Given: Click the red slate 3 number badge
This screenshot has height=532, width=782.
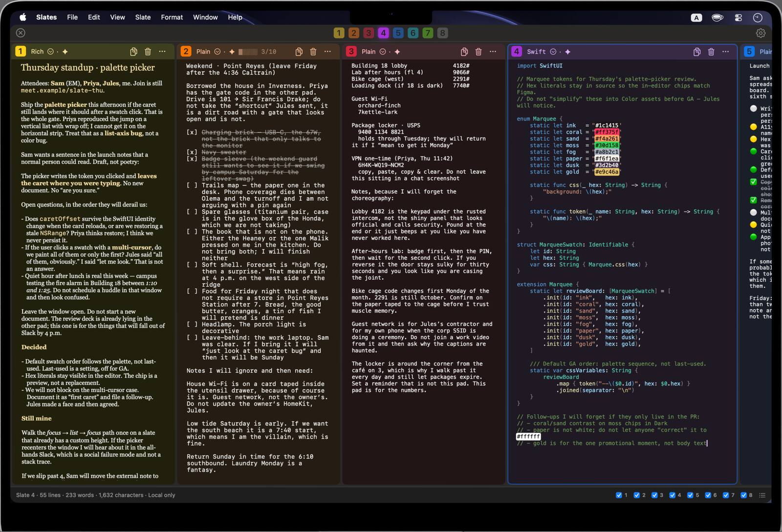Looking at the screenshot, I should tap(351, 51).
